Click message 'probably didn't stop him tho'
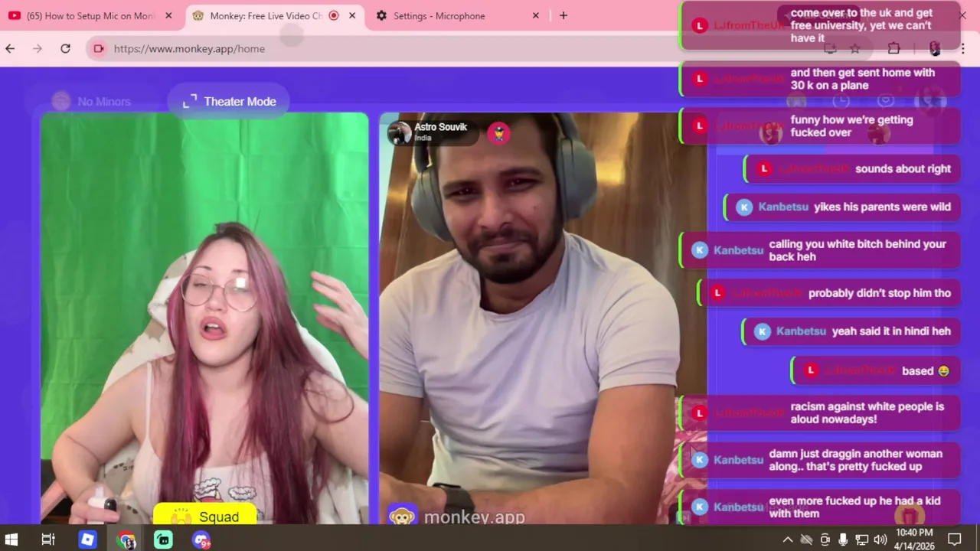 click(829, 293)
